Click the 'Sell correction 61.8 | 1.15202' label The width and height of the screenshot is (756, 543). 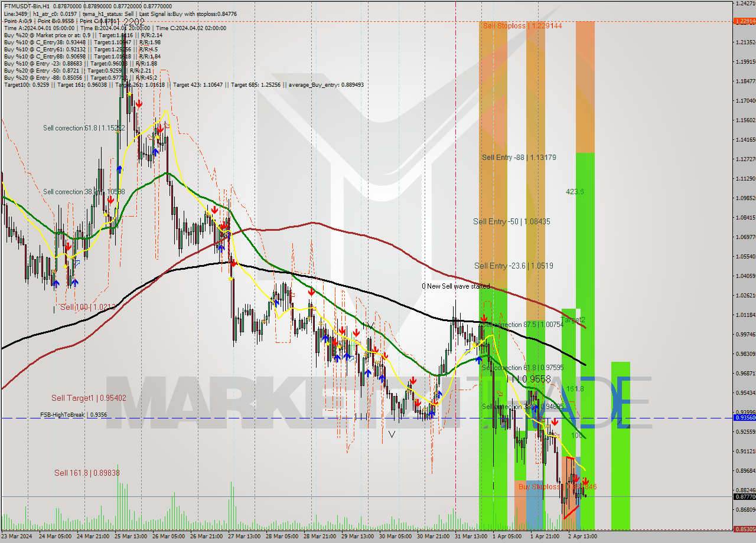(84, 128)
